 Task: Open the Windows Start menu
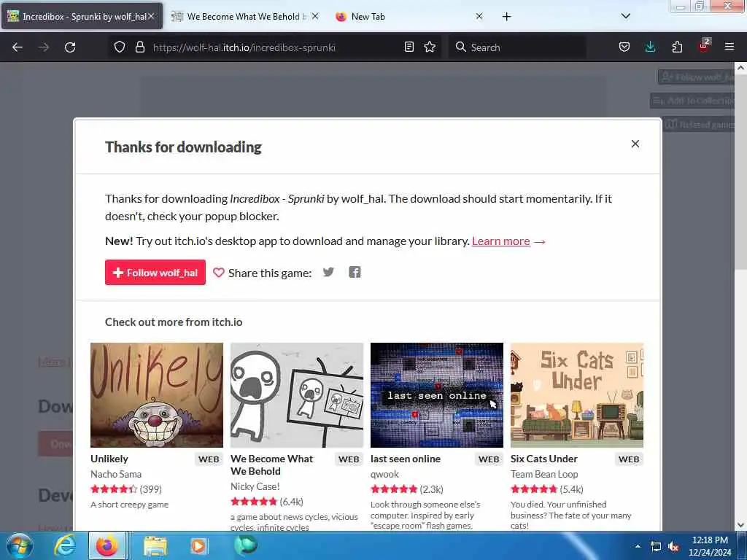20,546
